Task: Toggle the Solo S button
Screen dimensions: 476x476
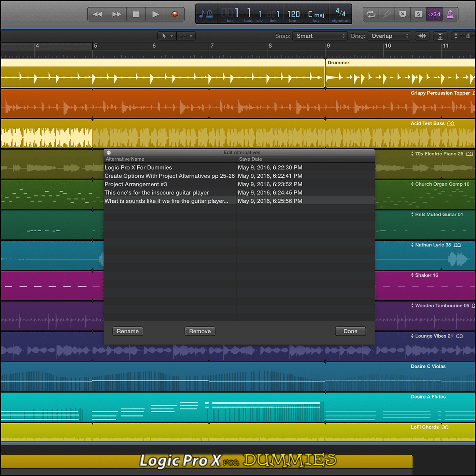Action: (418, 14)
